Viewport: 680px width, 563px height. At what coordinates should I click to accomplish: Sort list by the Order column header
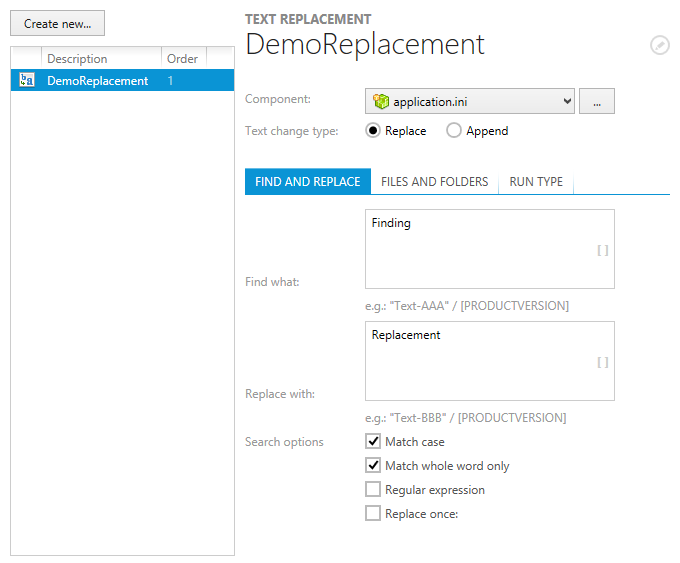(x=182, y=59)
